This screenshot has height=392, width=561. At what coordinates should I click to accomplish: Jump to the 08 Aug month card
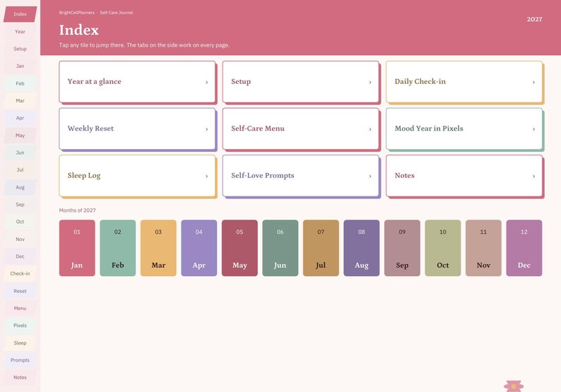pyautogui.click(x=361, y=248)
